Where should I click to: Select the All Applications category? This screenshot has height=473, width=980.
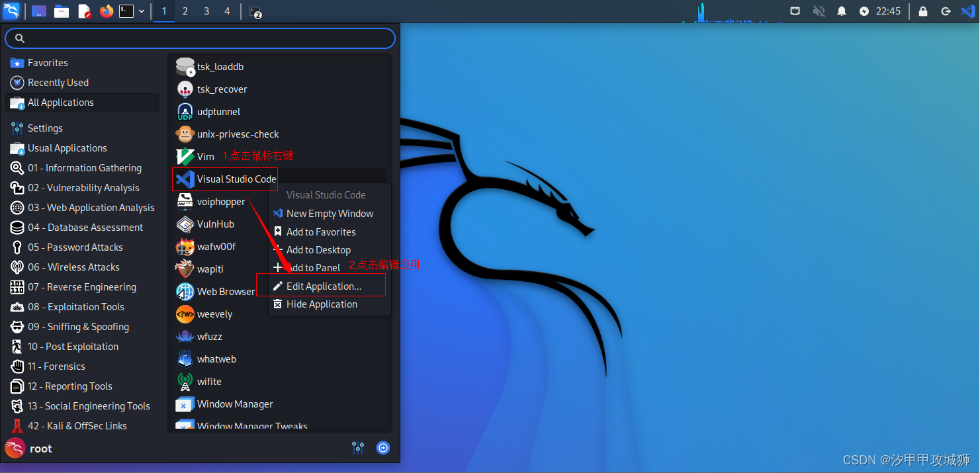coord(82,103)
